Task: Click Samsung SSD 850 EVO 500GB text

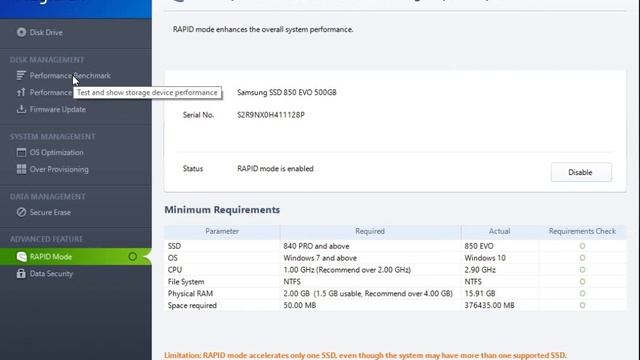Action: [x=287, y=92]
